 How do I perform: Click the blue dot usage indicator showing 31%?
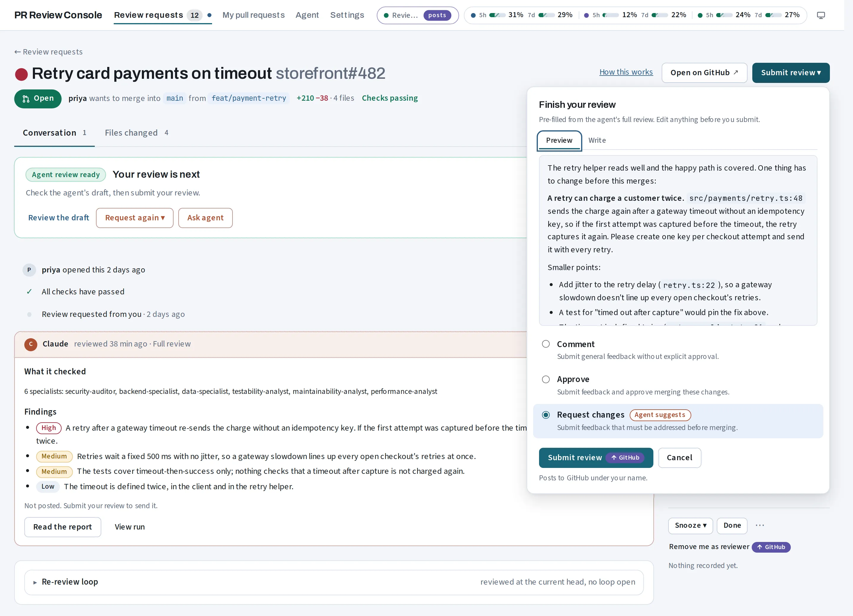(473, 15)
